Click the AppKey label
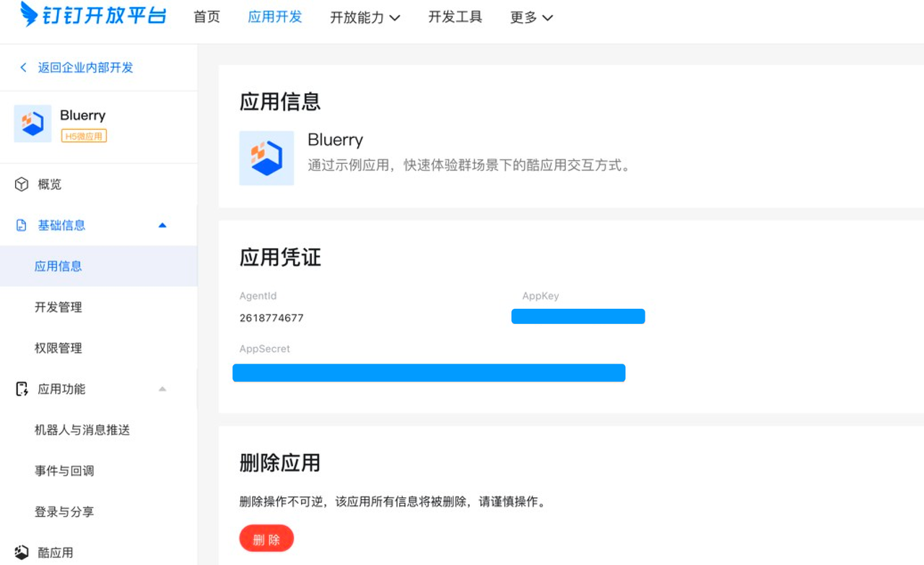This screenshot has height=565, width=924. tap(541, 296)
